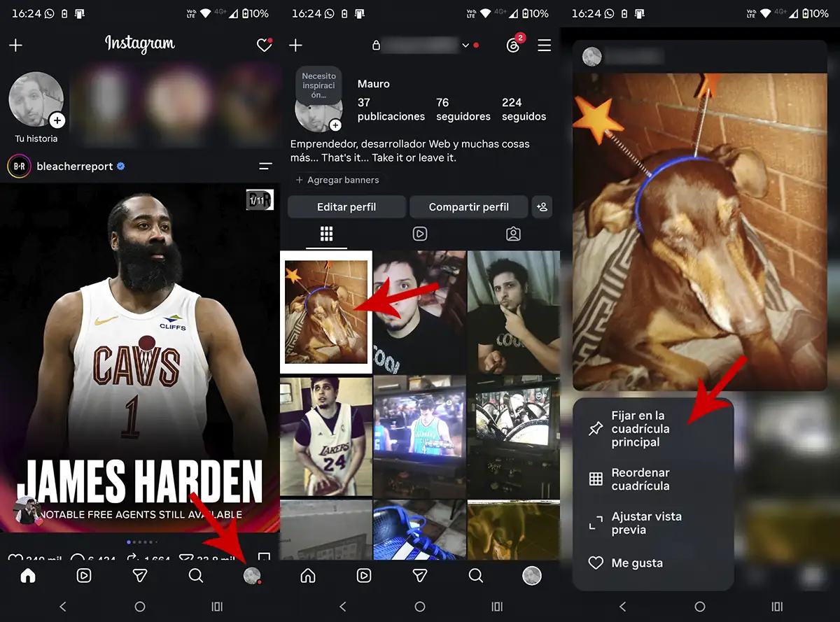
Task: Open bleacherreport profile avatar in post header
Action: (x=19, y=167)
